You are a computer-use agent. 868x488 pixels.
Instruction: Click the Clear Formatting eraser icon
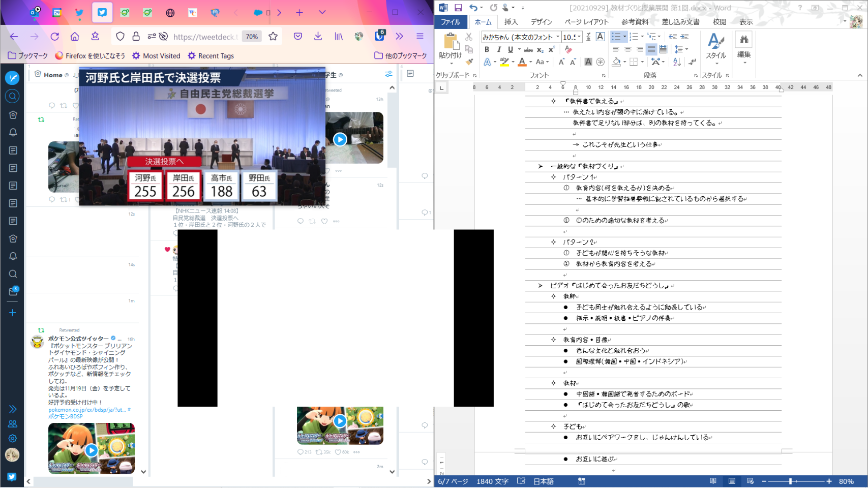568,49
